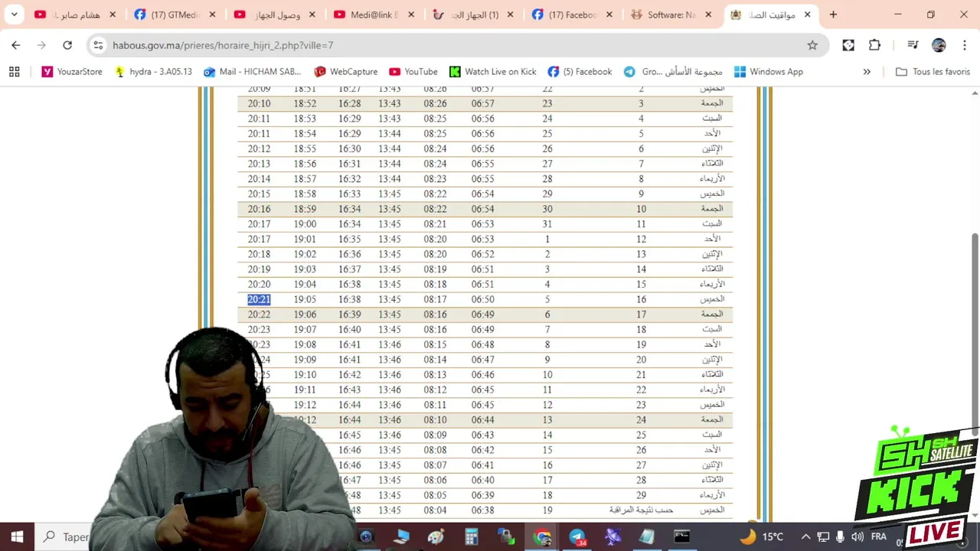The width and height of the screenshot is (980, 551).
Task: Click the 19:05 cell in the الخميس 16 row
Action: 305,299
